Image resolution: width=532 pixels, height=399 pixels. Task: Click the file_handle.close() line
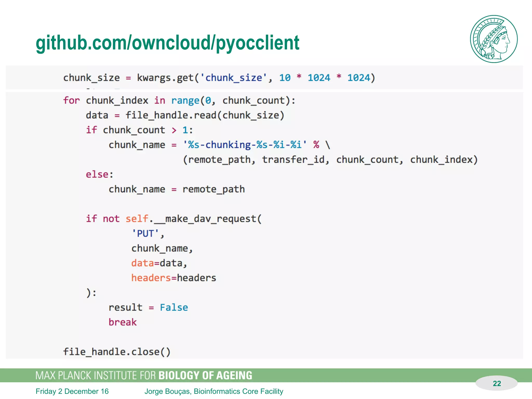point(117,352)
